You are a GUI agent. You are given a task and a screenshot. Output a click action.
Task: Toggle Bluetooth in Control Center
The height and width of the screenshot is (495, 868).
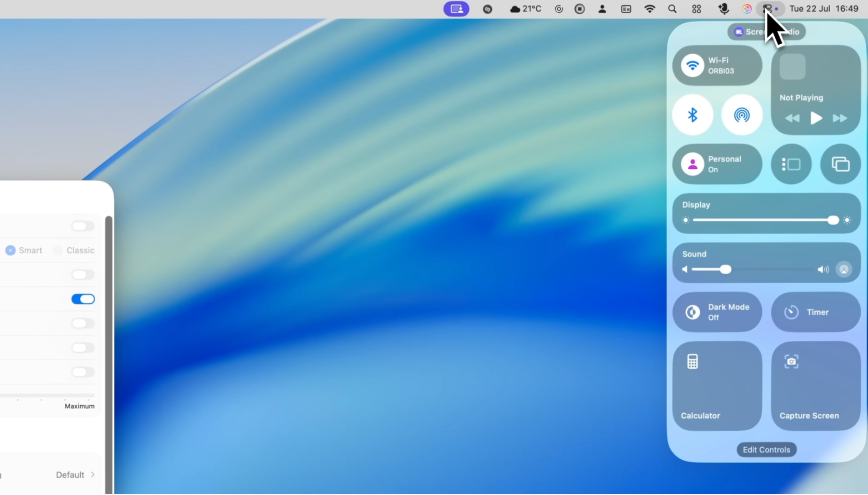[x=692, y=115]
